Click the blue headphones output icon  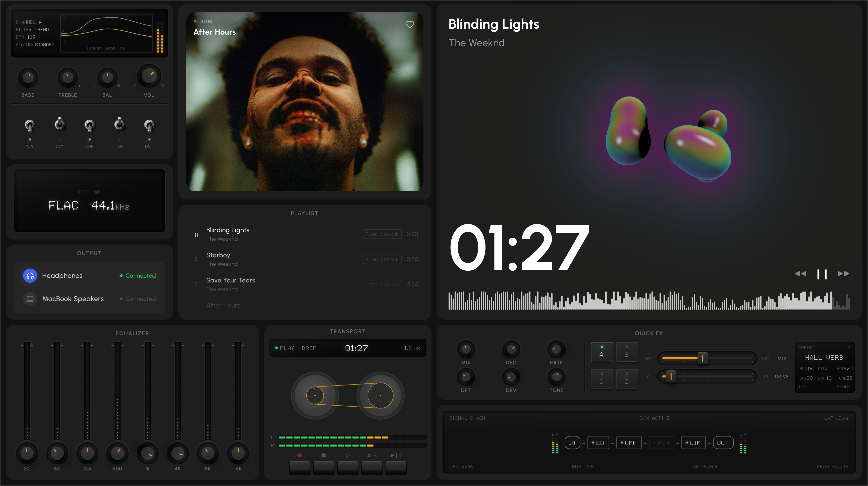30,276
